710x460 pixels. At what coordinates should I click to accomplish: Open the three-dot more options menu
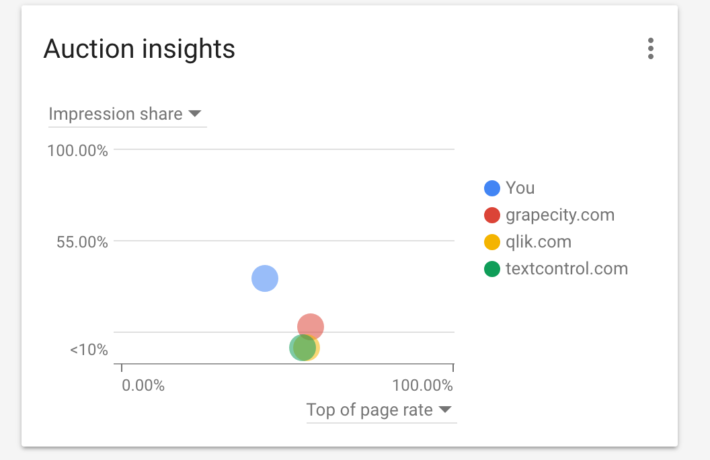pos(651,48)
